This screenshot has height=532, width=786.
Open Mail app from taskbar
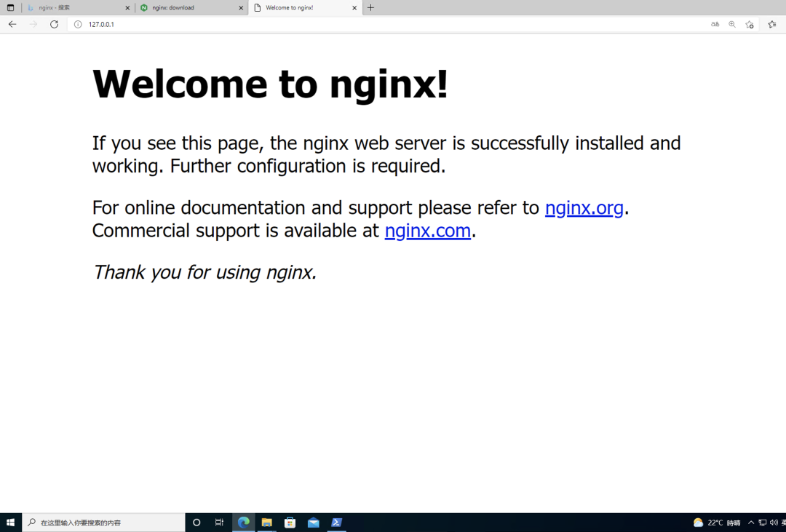tap(313, 523)
